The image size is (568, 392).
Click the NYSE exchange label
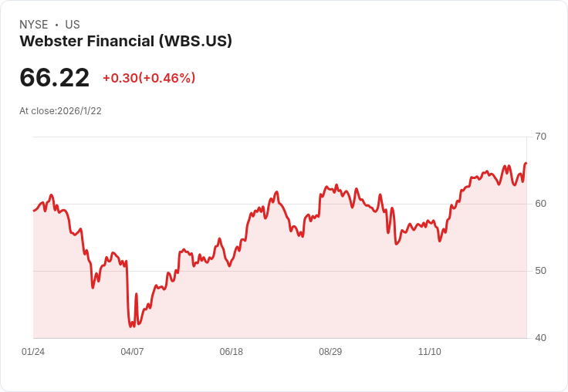tap(34, 25)
